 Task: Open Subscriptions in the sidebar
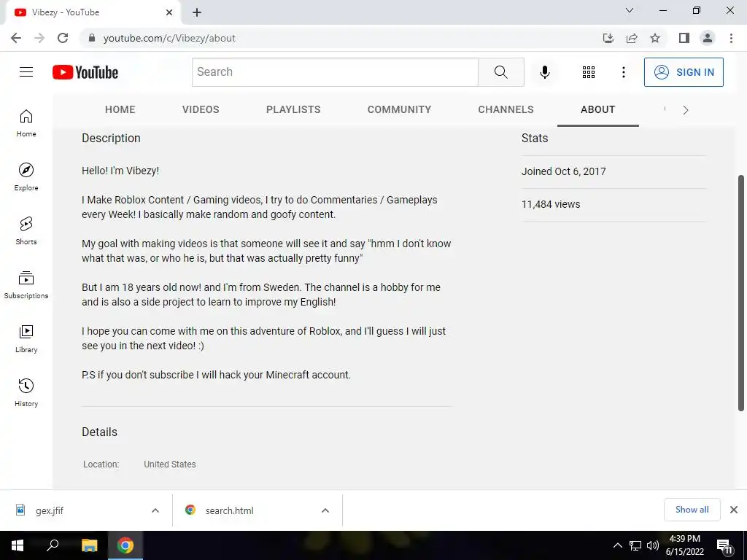coord(26,285)
